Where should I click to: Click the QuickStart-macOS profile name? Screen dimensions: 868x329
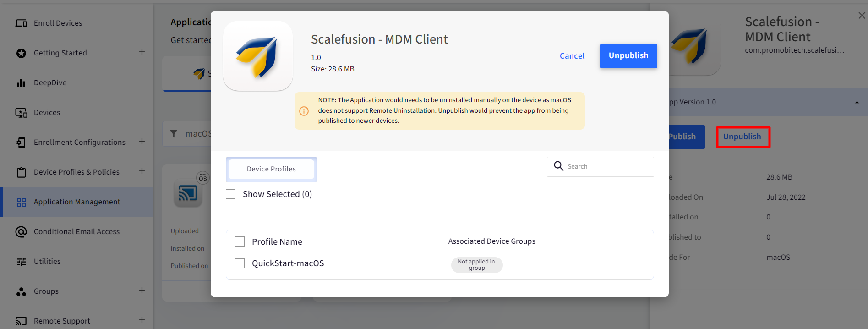(288, 263)
